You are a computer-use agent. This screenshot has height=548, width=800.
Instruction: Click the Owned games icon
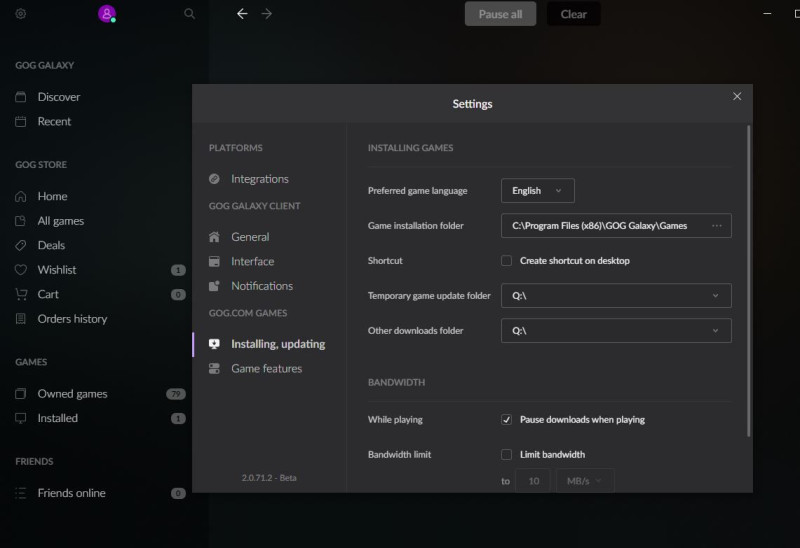tap(20, 394)
